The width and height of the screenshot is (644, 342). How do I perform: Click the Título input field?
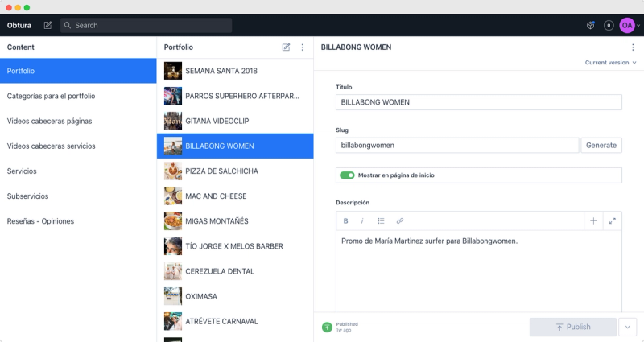(478, 102)
